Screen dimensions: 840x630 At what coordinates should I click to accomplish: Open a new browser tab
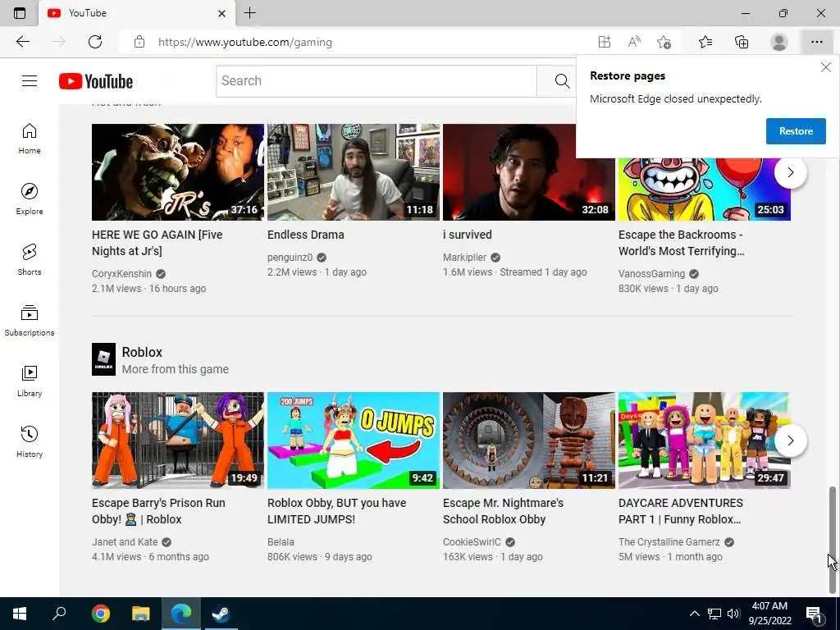(249, 13)
